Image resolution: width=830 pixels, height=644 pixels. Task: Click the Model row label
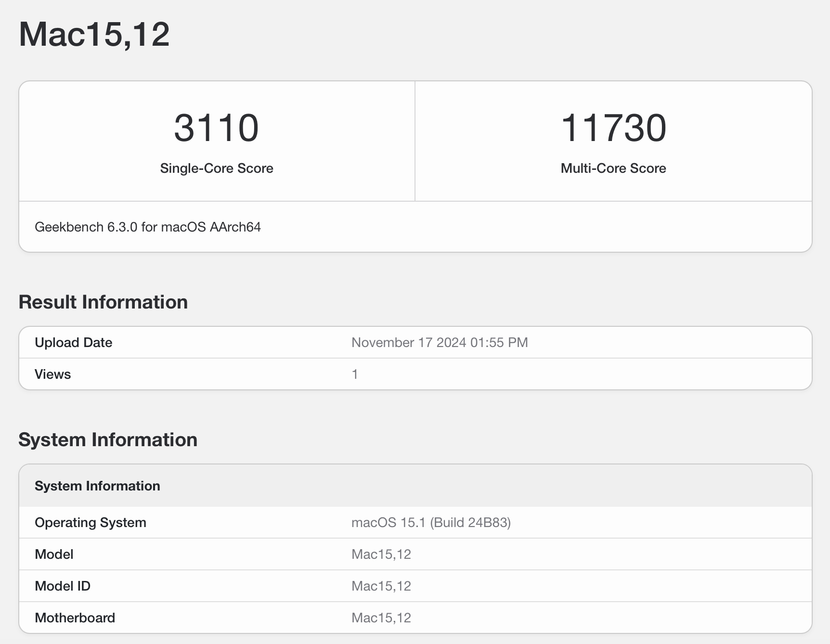point(54,554)
